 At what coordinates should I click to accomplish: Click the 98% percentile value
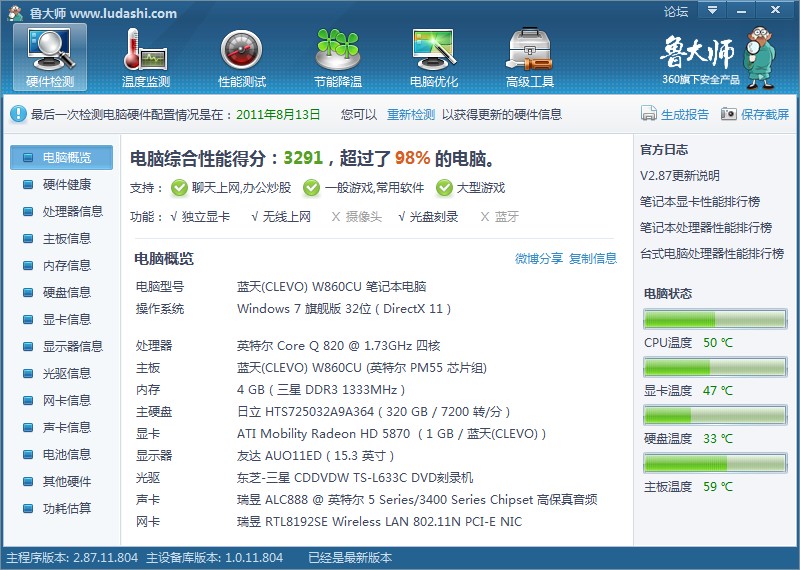pos(412,158)
